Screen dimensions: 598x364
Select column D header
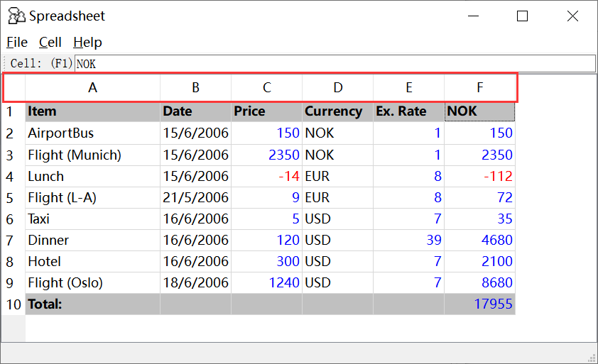(x=337, y=88)
